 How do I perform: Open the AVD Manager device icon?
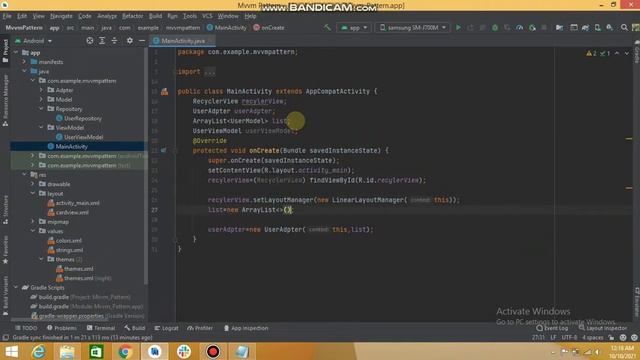(598, 27)
